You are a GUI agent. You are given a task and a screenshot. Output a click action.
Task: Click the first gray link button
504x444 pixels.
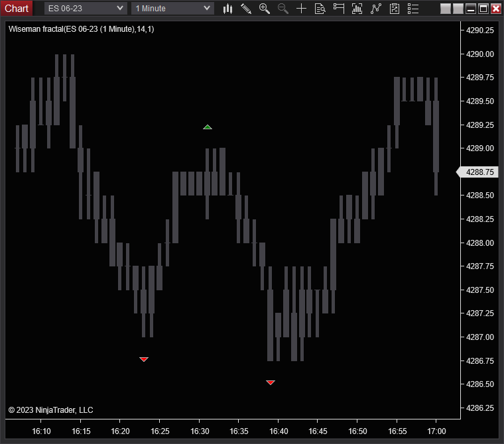click(445, 9)
